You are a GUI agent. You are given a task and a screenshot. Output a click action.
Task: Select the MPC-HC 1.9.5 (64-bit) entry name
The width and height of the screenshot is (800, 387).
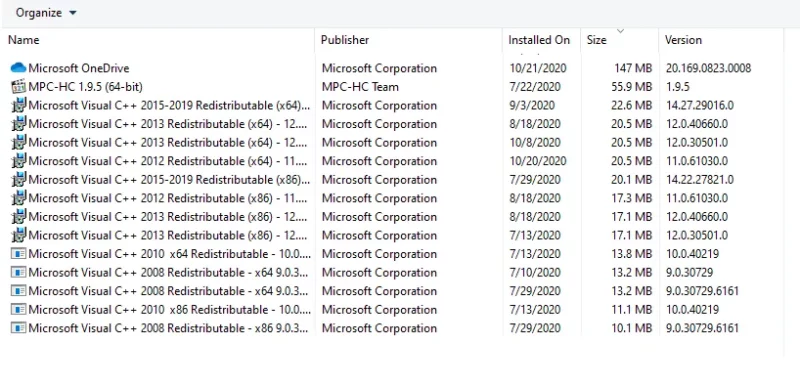85,87
